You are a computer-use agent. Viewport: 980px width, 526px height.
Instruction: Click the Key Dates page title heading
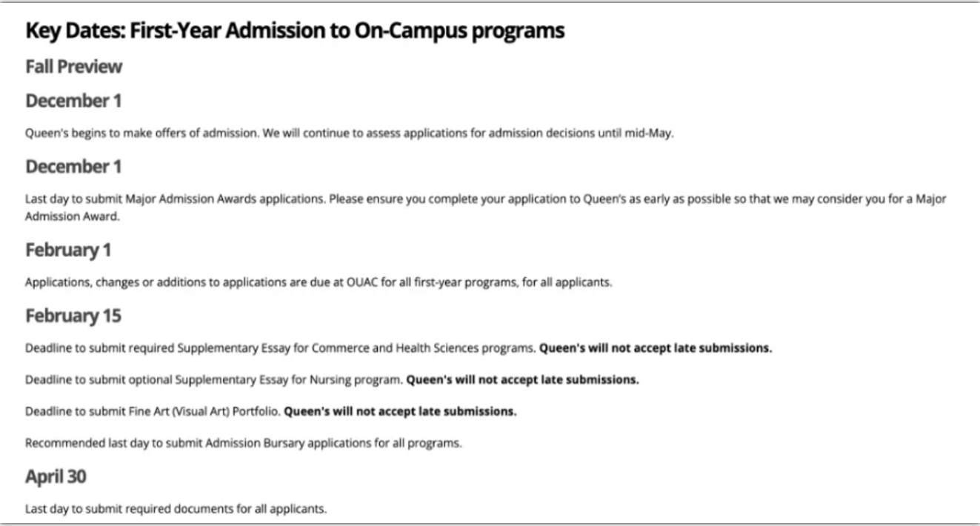click(295, 31)
